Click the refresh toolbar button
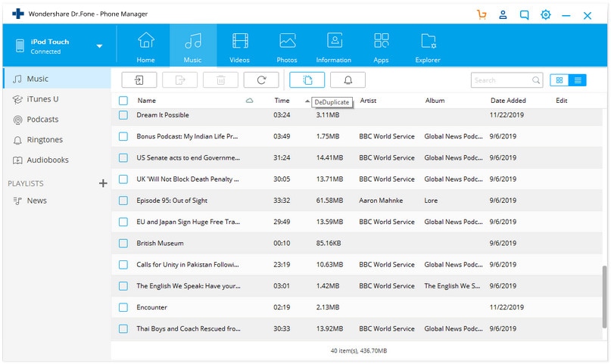Screen dimensions: 611x364 pyautogui.click(x=261, y=80)
